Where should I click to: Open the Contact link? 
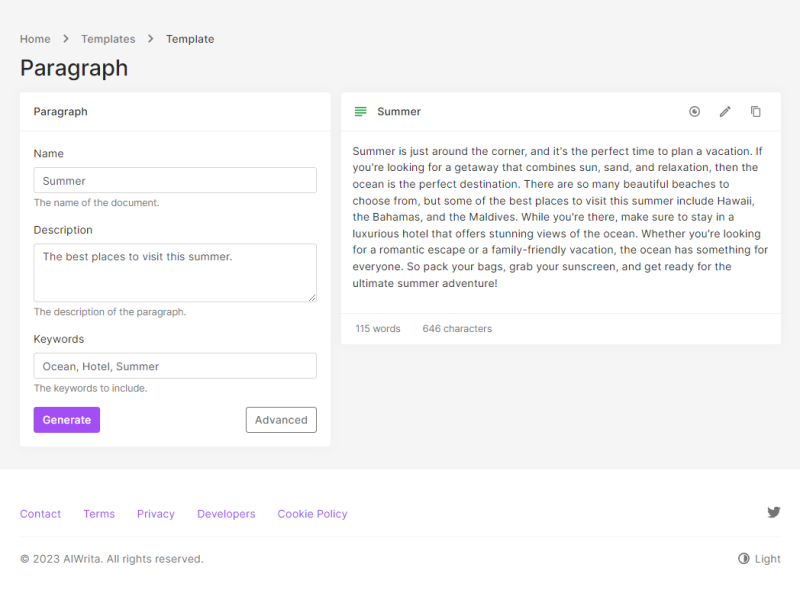coord(40,514)
